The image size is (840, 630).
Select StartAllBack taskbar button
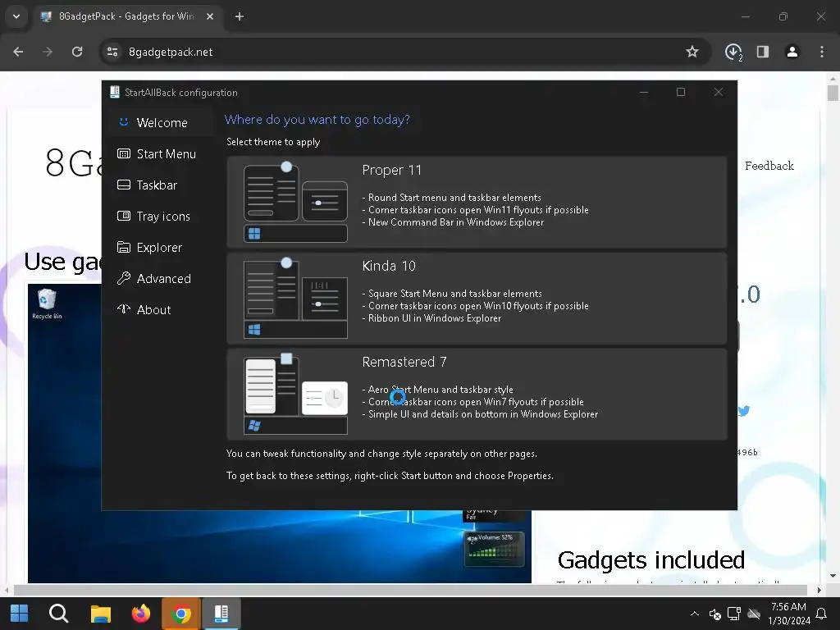pyautogui.click(x=221, y=614)
